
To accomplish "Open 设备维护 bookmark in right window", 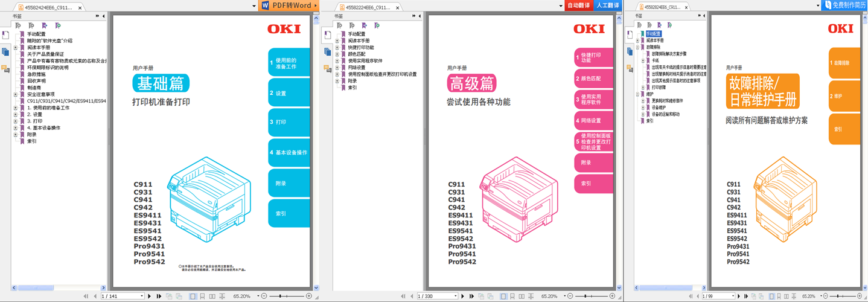I will click(659, 108).
